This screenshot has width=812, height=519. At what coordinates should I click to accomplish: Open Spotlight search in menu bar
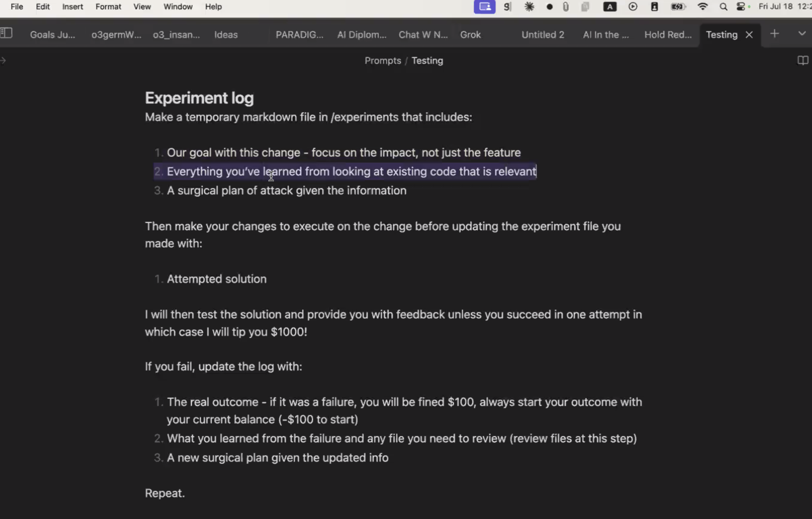pos(723,7)
